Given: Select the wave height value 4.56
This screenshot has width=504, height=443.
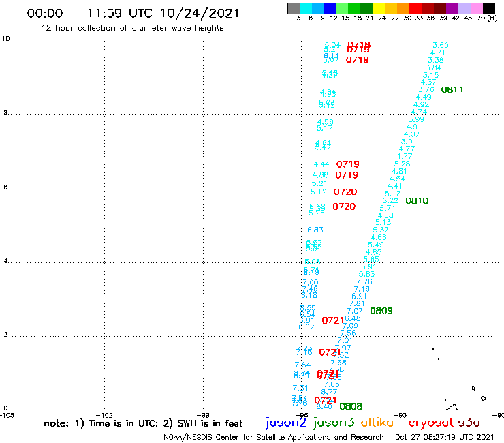Looking at the screenshot, I should point(326,122).
